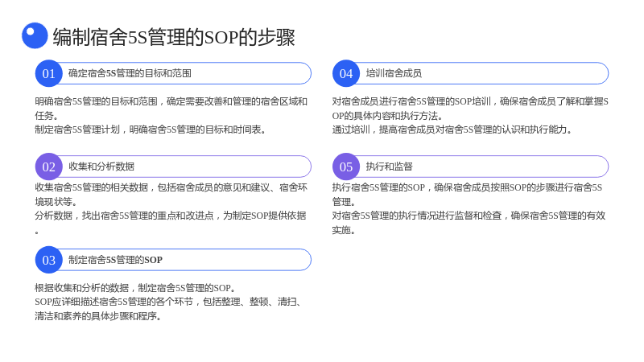Screen dimensions: 644x362
Task: Select heading 培训宿舍成员
Action: pyautogui.click(x=394, y=73)
